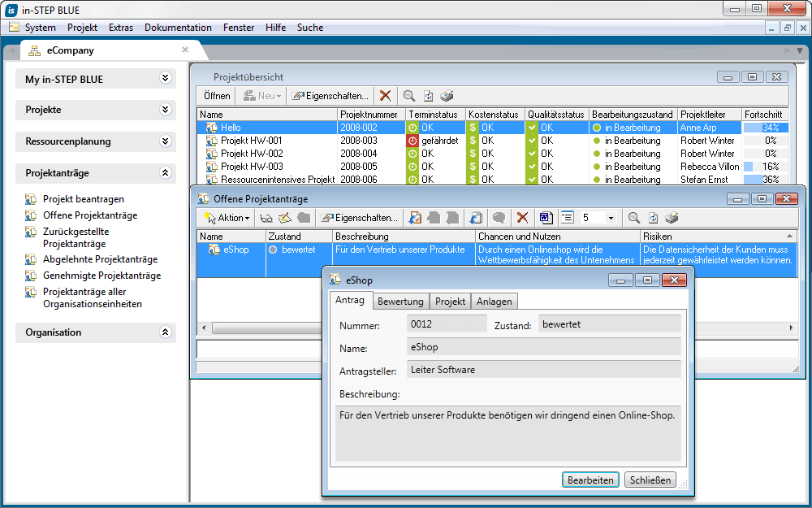Click the edit pencil icon in Projektanträge toolbar
Screen dimensions: 812x508
tap(284, 218)
